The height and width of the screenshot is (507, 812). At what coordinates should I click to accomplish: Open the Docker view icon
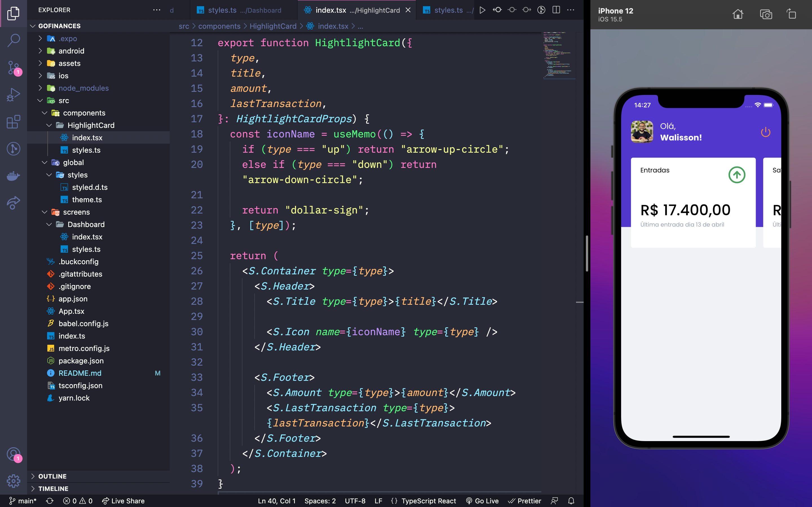tap(14, 175)
